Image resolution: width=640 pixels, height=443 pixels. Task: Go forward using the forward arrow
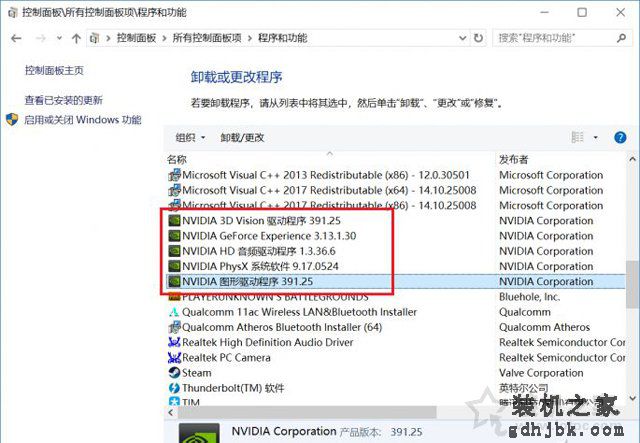click(41, 38)
